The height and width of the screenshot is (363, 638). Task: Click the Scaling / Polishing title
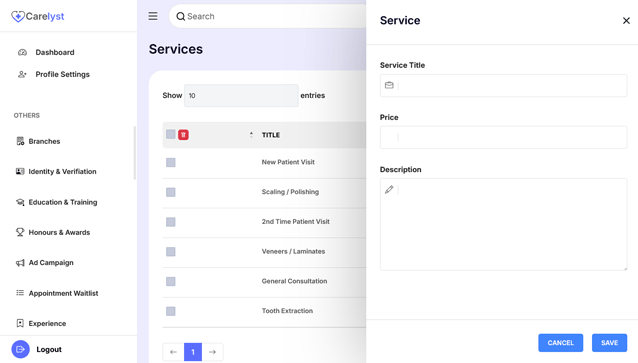[290, 192]
